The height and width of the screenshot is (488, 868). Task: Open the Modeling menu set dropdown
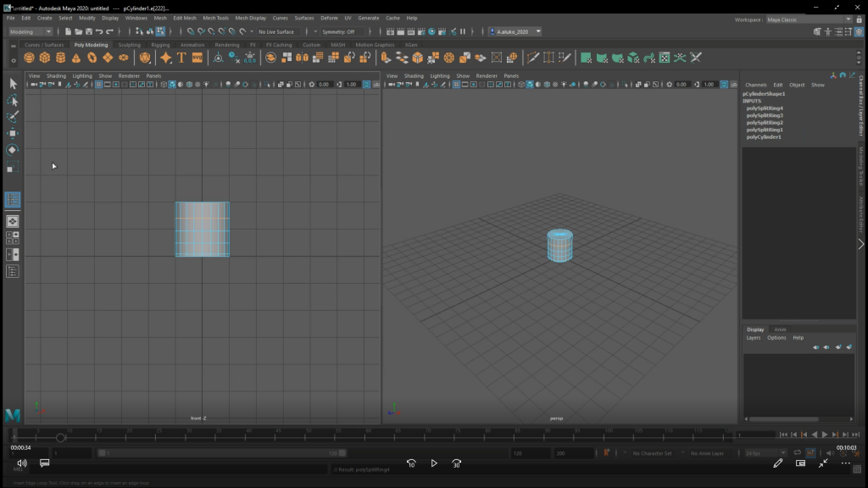pos(31,31)
